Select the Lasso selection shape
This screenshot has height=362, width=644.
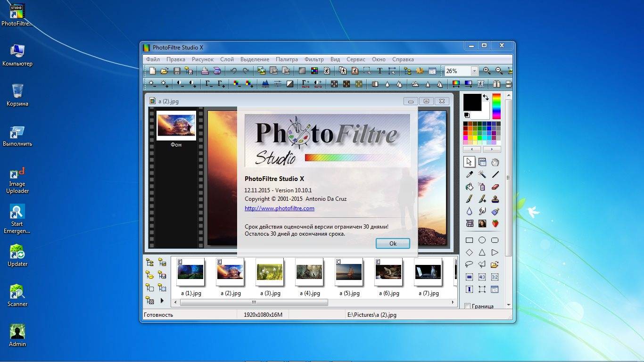pos(469,264)
